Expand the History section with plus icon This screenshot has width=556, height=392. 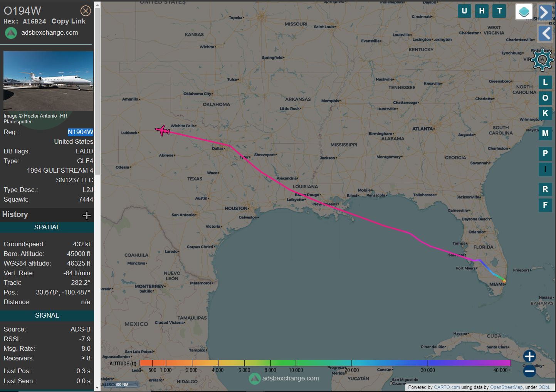tap(87, 215)
